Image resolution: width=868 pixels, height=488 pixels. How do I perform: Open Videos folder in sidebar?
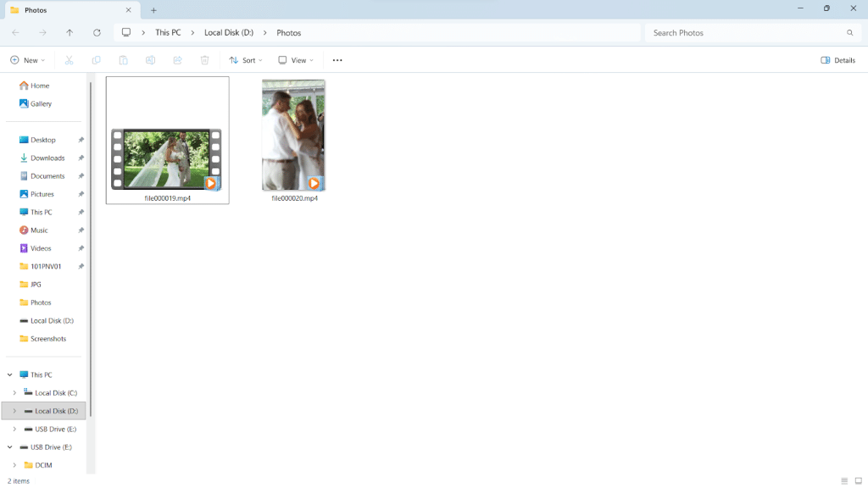[x=40, y=248]
